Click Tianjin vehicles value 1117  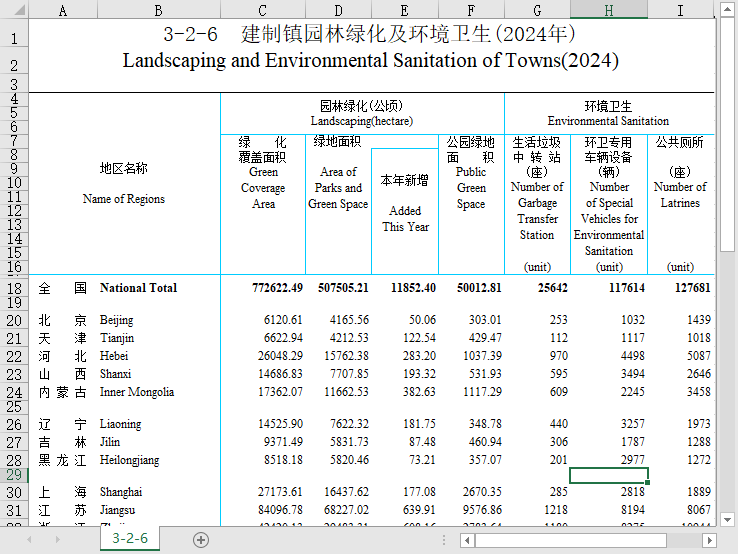point(633,338)
